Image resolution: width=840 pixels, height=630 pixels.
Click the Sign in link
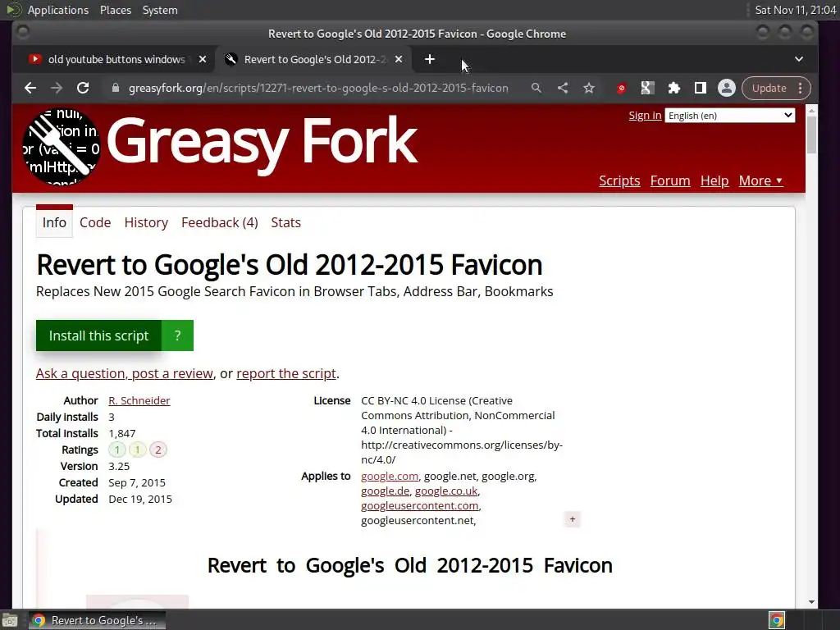click(645, 115)
